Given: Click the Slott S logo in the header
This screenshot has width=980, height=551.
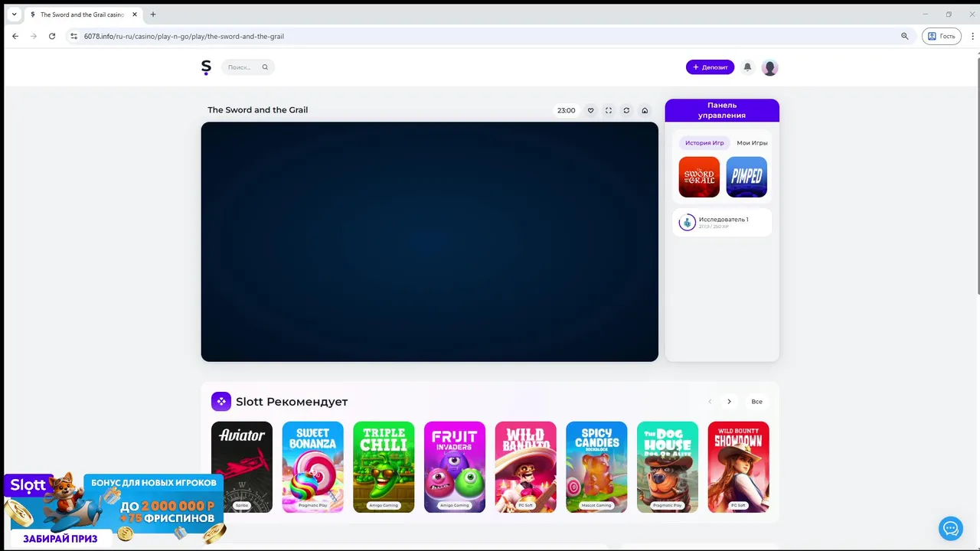Looking at the screenshot, I should [x=206, y=67].
